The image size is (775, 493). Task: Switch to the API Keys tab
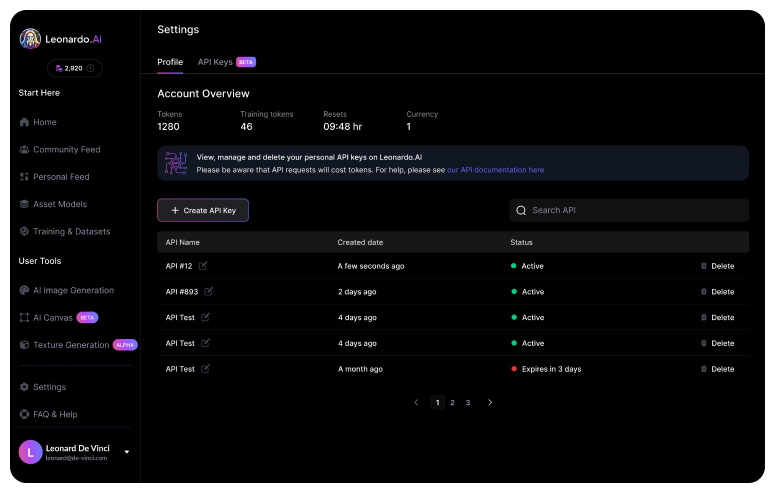click(215, 62)
